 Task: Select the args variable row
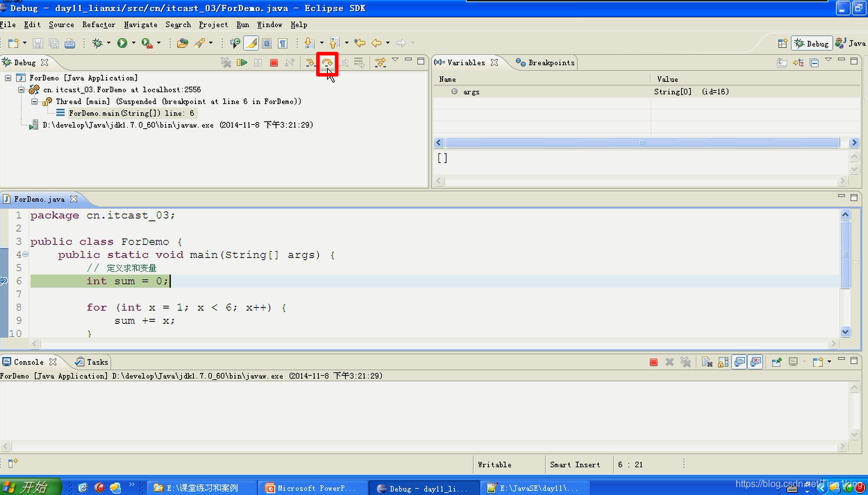pyautogui.click(x=646, y=92)
